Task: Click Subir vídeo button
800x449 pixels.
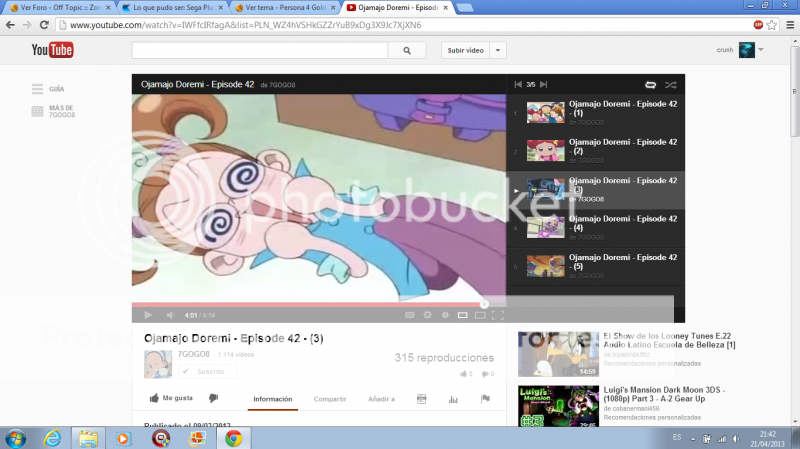Action: 465,51
